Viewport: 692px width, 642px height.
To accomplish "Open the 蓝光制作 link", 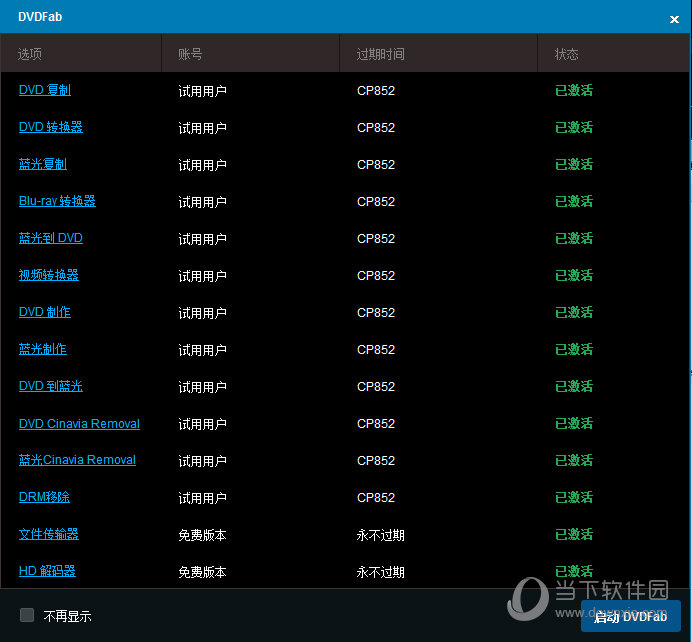I will click(x=43, y=349).
